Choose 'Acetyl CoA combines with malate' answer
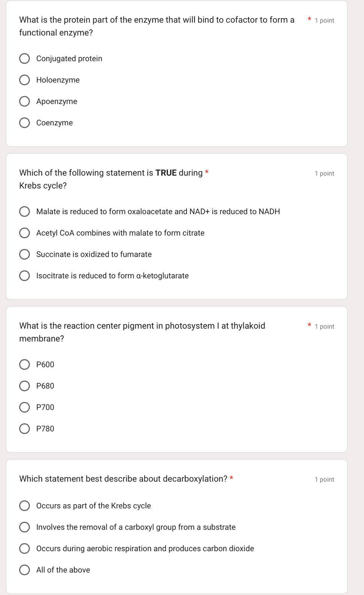The width and height of the screenshot is (364, 595). coord(25,233)
